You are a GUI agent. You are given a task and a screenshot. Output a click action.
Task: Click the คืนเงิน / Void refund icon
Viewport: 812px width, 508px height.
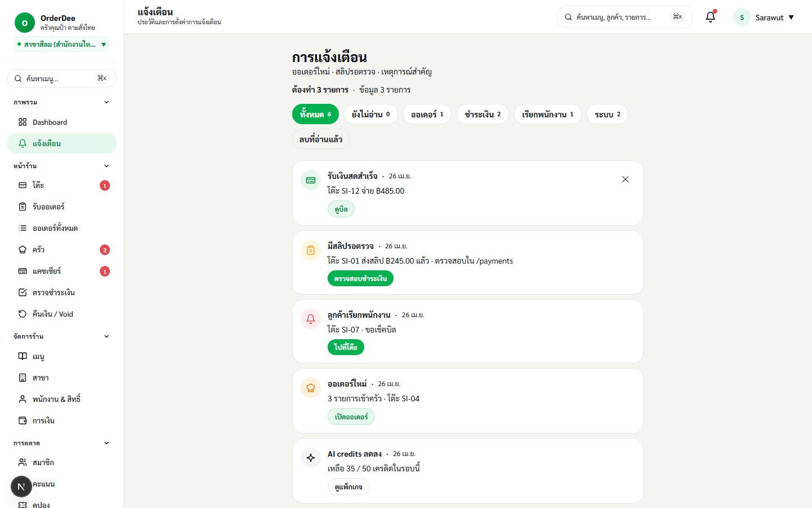point(23,314)
